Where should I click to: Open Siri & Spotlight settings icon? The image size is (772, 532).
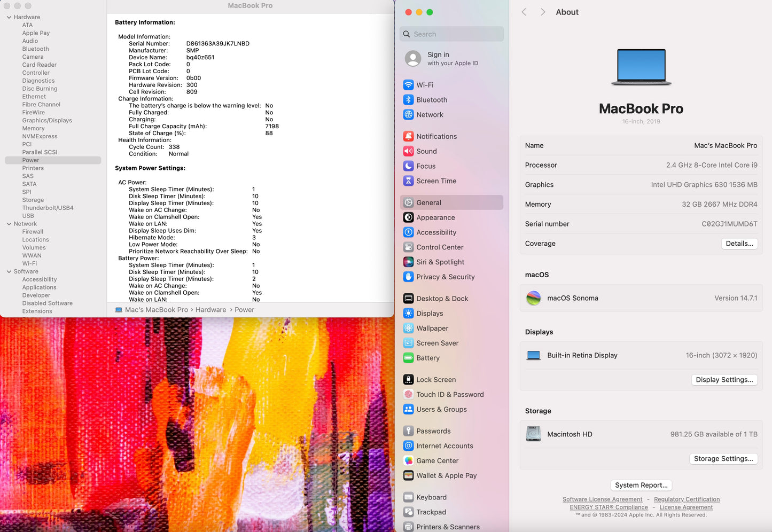click(x=408, y=262)
